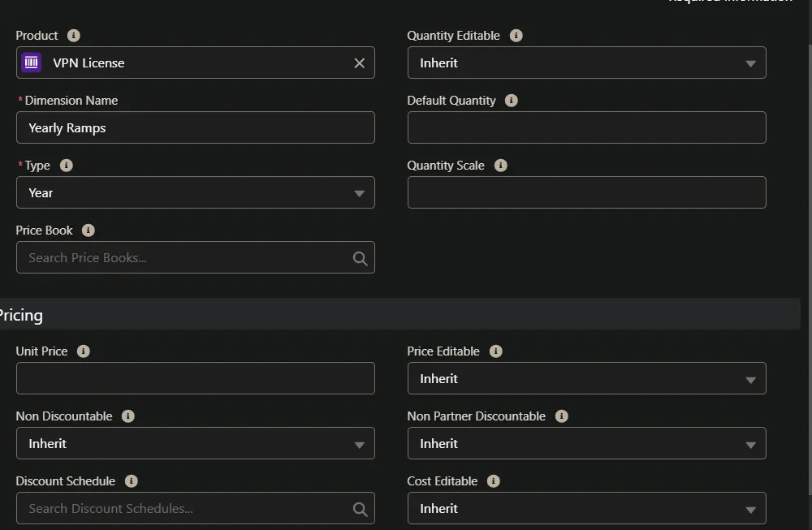
Task: Click the Search Price Books field
Action: pos(195,257)
